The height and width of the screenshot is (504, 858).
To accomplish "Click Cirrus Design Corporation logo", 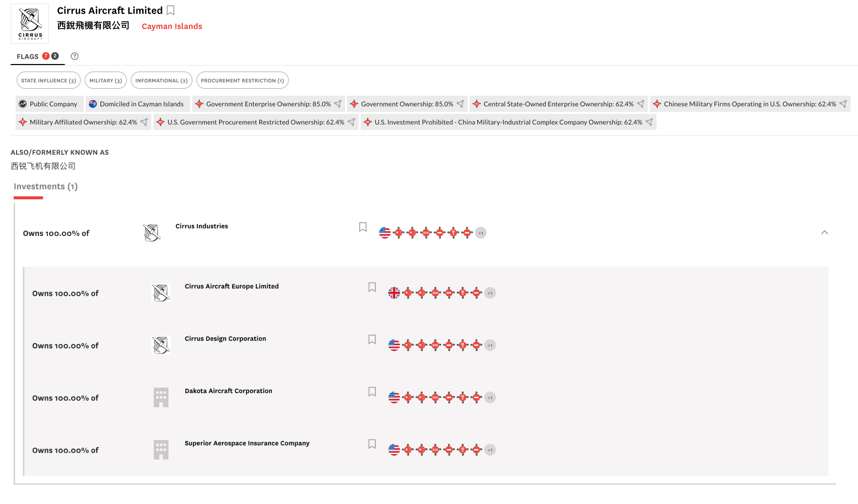I will coord(161,345).
